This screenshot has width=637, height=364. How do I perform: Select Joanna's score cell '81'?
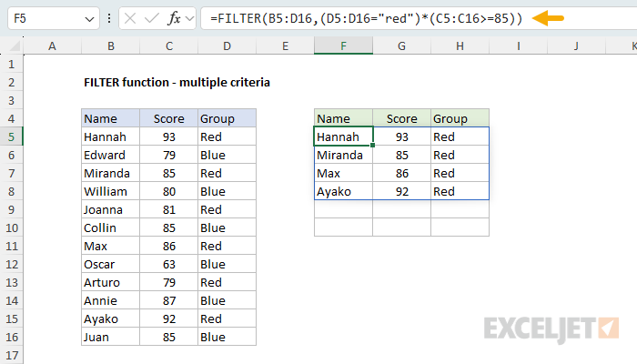pos(169,209)
